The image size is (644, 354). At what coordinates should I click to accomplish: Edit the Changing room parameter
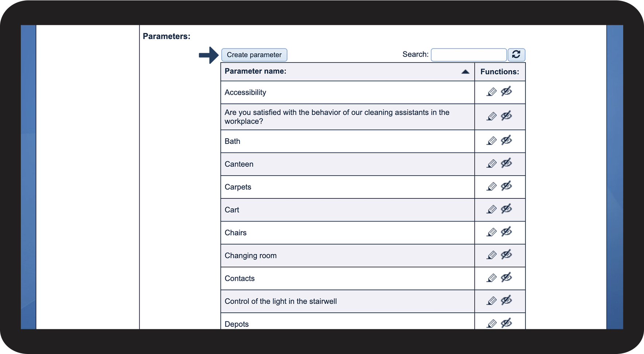(x=491, y=255)
